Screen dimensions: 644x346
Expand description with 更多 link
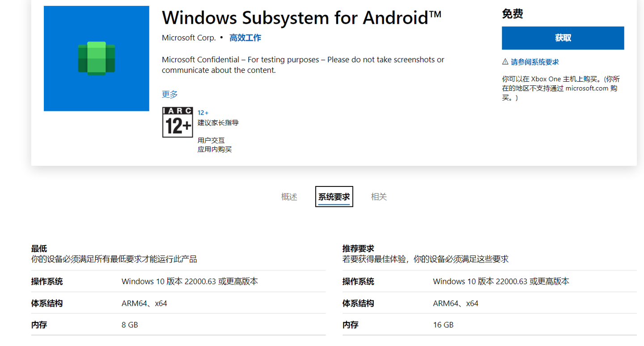(x=170, y=94)
